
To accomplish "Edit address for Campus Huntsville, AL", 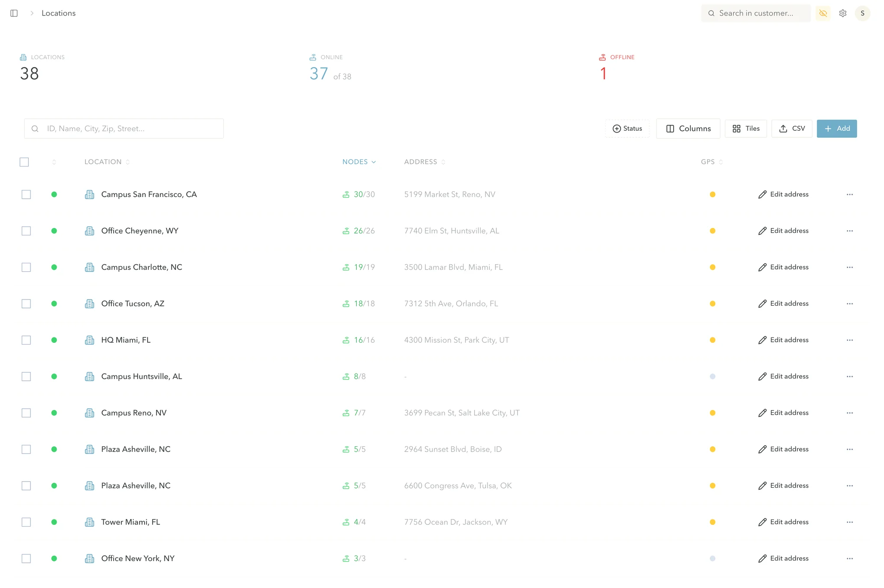I will click(783, 376).
